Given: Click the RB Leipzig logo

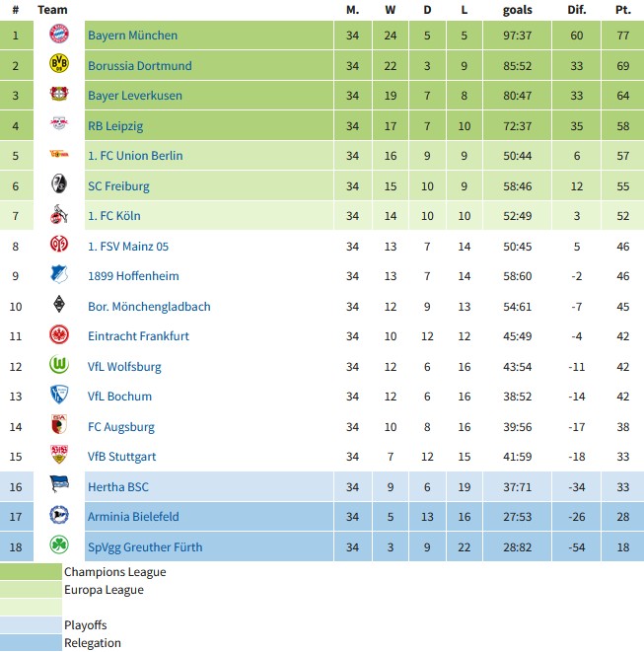Looking at the screenshot, I should click(59, 125).
